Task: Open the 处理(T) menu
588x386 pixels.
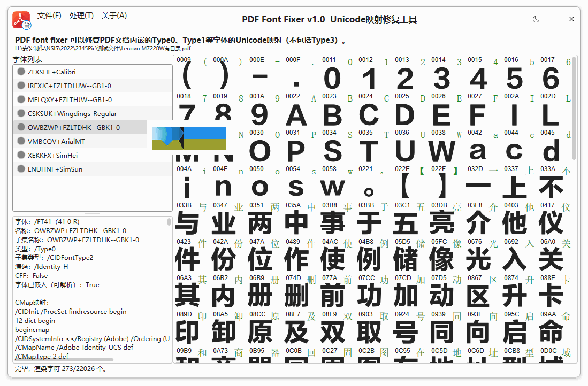Action: [81, 16]
